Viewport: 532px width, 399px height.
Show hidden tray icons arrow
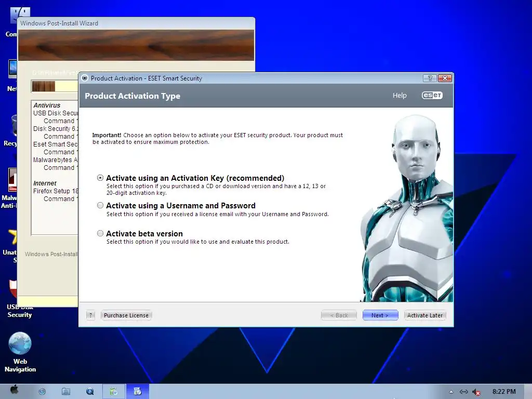click(451, 392)
